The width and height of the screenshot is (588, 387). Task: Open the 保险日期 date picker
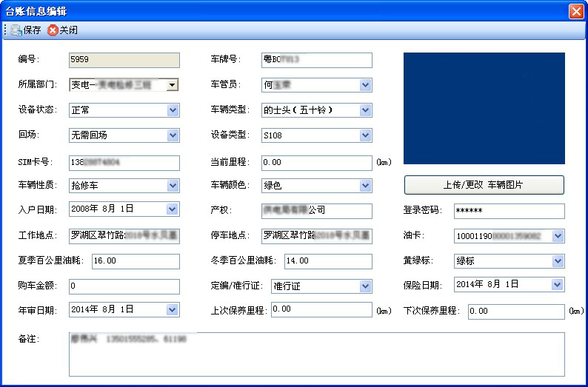point(558,285)
